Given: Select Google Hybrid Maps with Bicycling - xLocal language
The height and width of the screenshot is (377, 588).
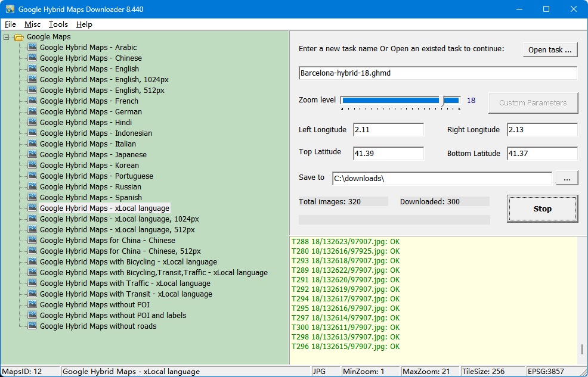Looking at the screenshot, I should (128, 261).
